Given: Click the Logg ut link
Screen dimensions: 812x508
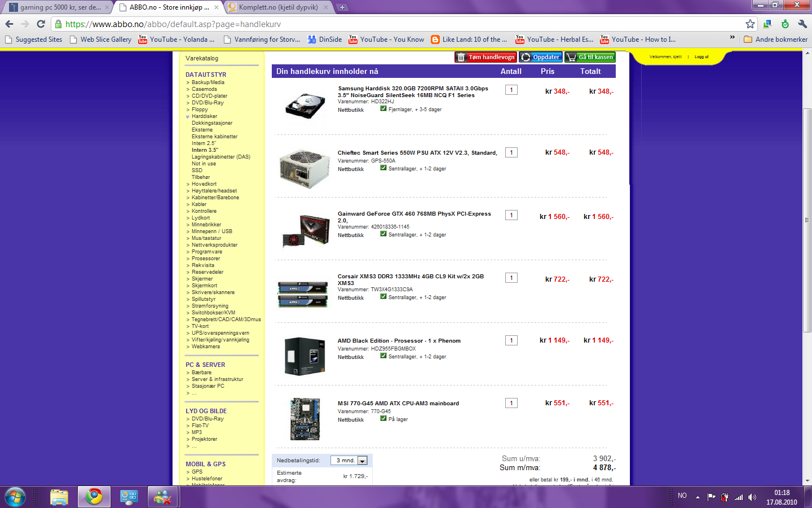Looking at the screenshot, I should point(701,57).
